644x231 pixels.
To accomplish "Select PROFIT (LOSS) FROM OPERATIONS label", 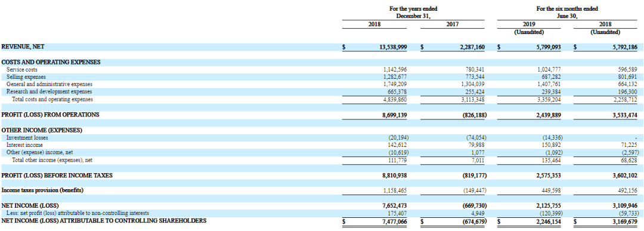I will click(50, 115).
